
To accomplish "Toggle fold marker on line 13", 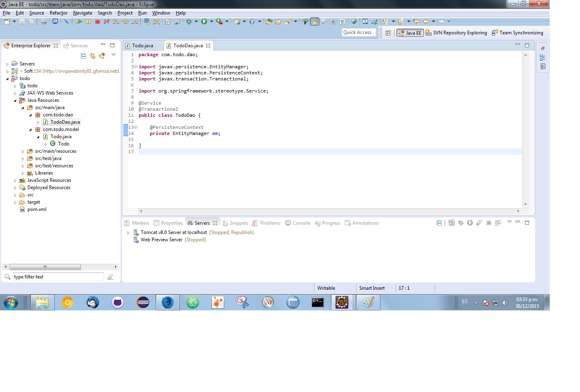I will coord(135,127).
